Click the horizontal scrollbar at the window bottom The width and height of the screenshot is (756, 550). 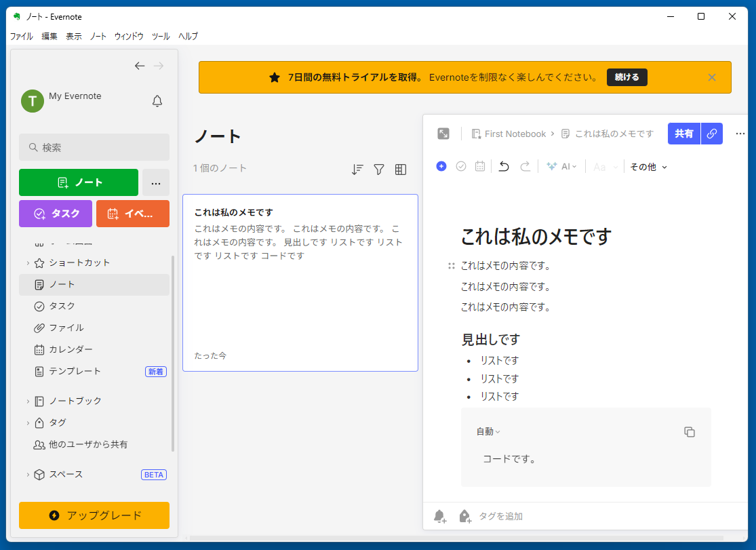point(456,538)
